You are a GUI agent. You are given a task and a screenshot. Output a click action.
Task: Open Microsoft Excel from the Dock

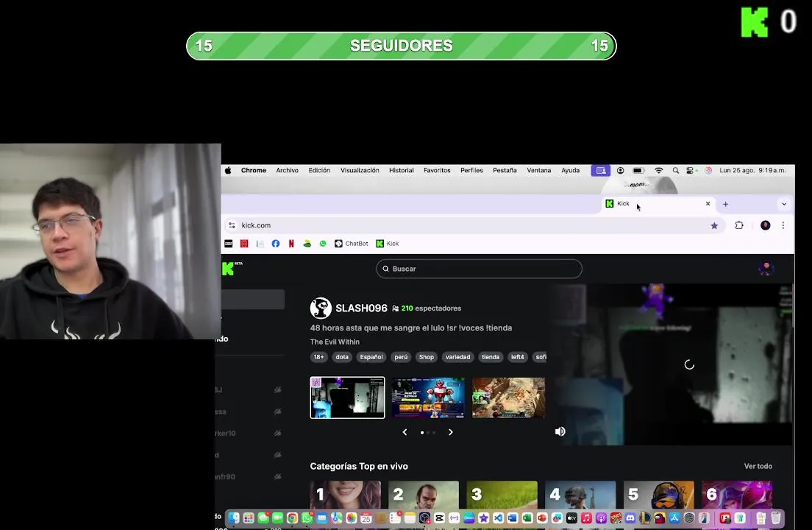coord(527,518)
